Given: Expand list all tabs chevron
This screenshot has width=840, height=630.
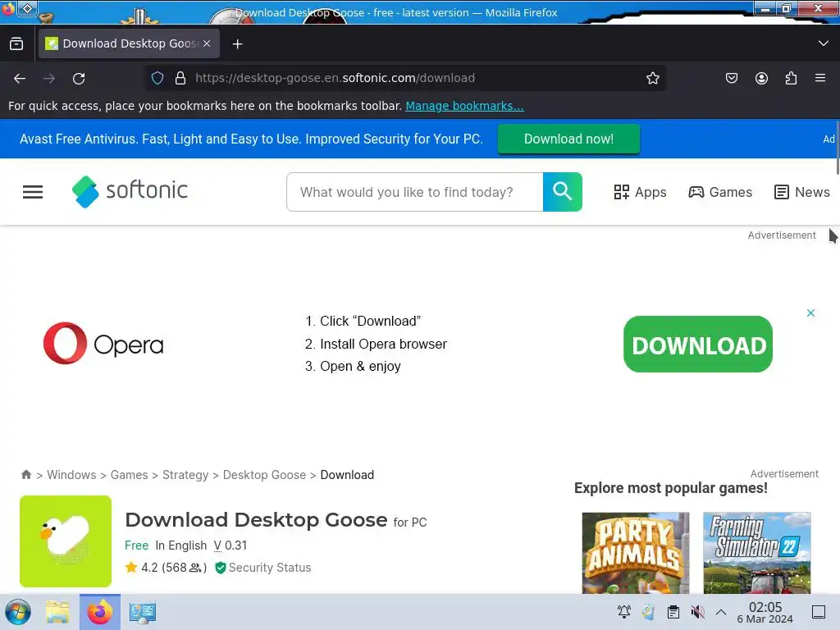Looking at the screenshot, I should (824, 43).
